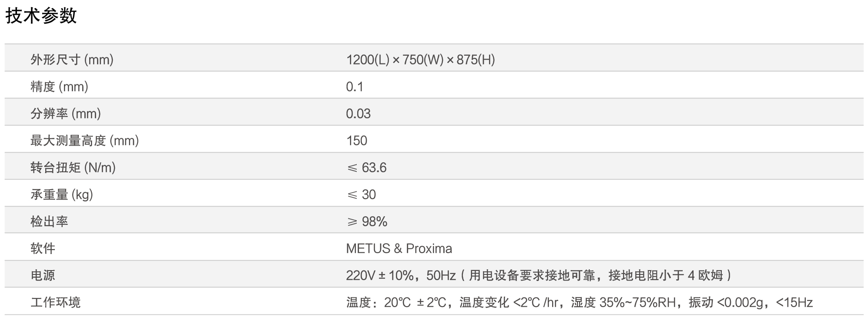The image size is (868, 321).
Task: Click the 工作环境 row label
Action: 55,302
